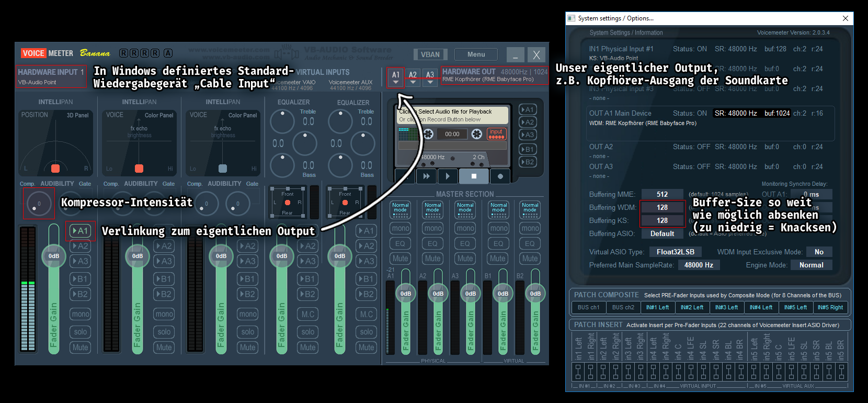Select IN#1 Left in Patch Composite
The image size is (868, 403).
coord(658,307)
